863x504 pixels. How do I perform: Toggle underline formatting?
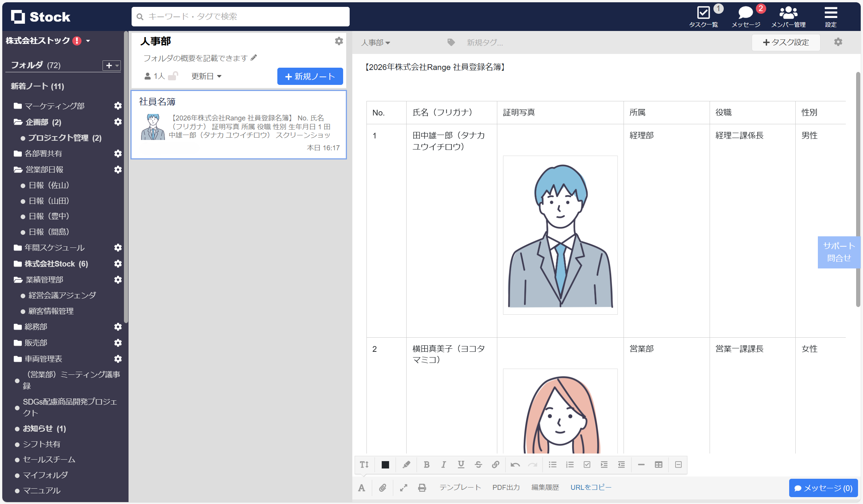(x=461, y=465)
